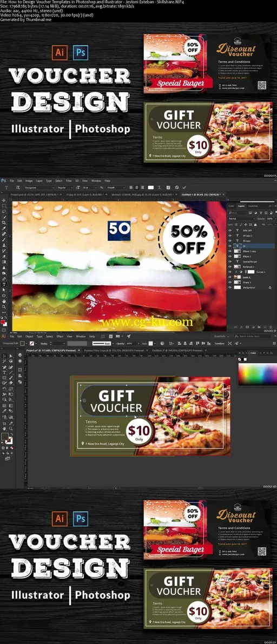Image resolution: width=277 pixels, height=644 pixels.
Task: Hide the '50 copy 2' layer
Action: coord(230,236)
